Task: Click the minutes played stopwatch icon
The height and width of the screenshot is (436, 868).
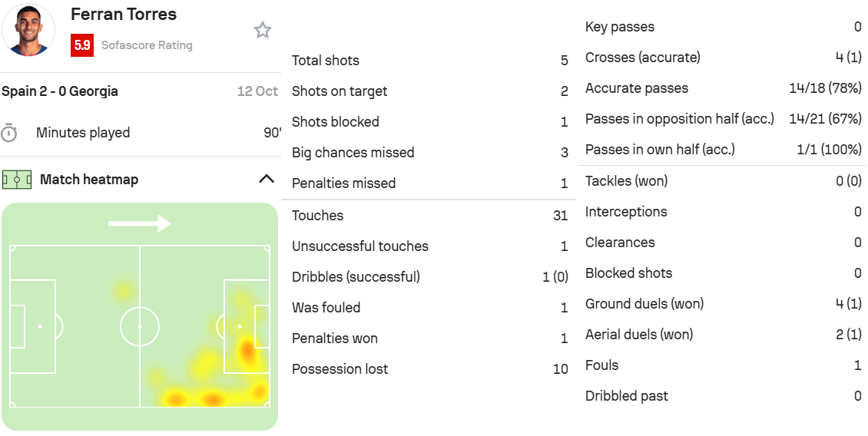Action: 9,133
